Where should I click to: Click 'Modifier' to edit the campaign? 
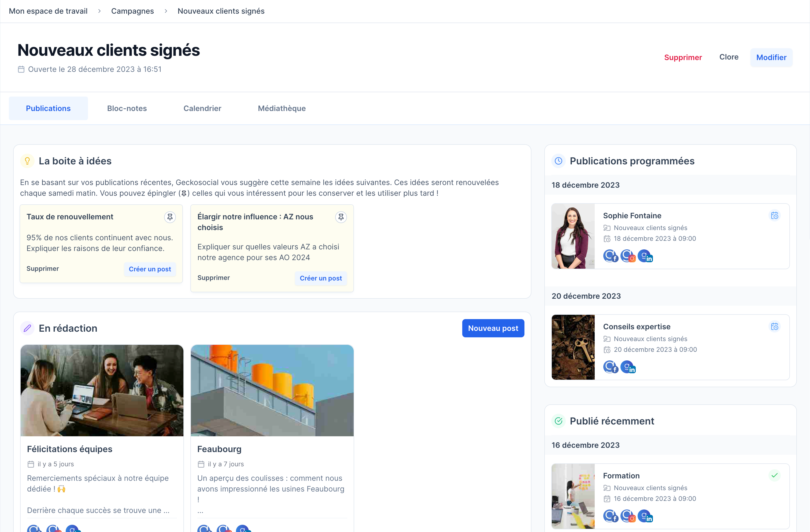(771, 57)
